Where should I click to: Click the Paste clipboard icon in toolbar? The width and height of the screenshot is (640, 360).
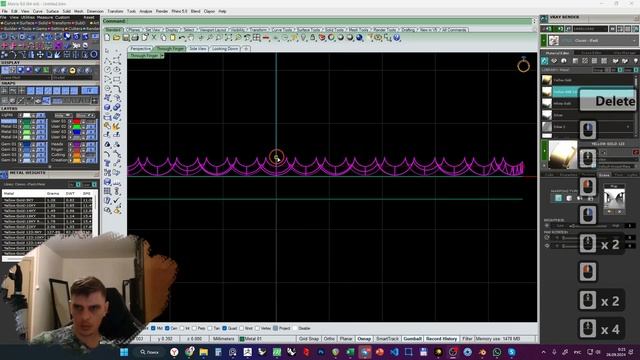pos(173,38)
